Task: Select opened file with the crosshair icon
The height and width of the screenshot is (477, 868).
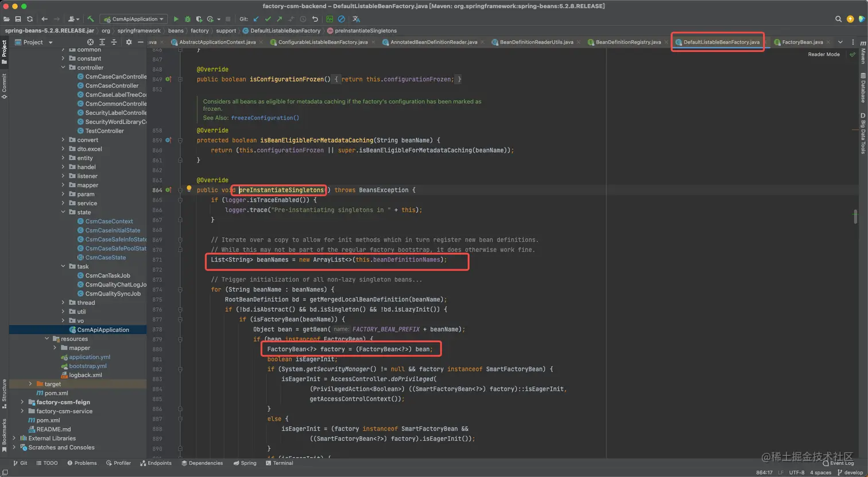Action: click(90, 42)
